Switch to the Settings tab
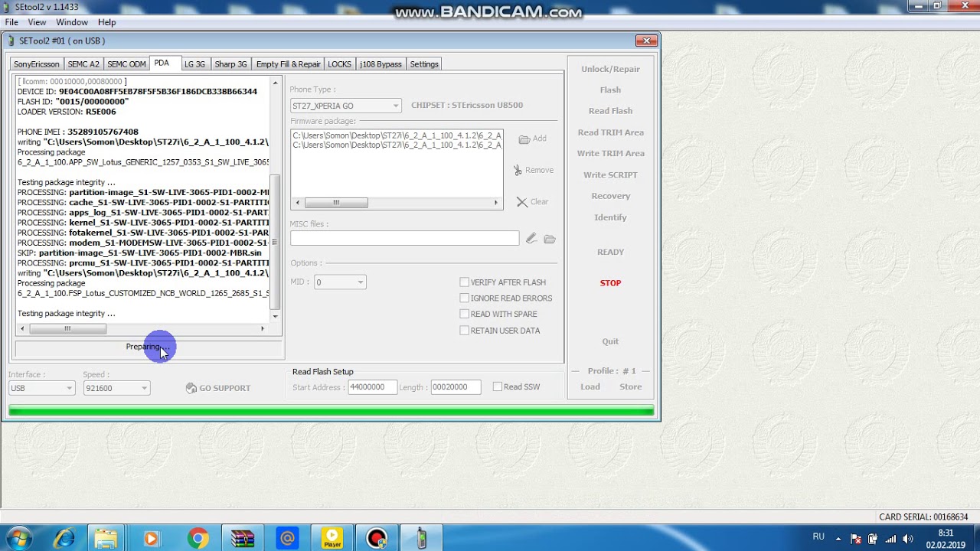This screenshot has width=980, height=551. click(x=424, y=64)
